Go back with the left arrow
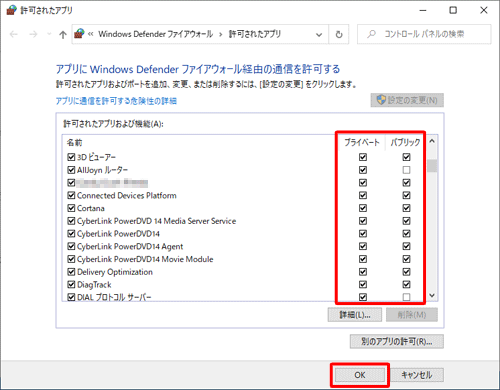The image size is (500, 390). (x=14, y=34)
